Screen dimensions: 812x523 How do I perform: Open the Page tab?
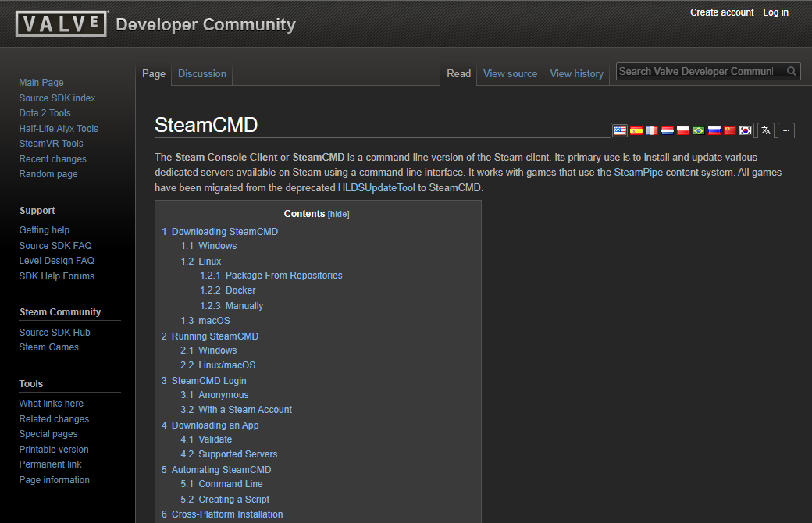click(x=154, y=74)
